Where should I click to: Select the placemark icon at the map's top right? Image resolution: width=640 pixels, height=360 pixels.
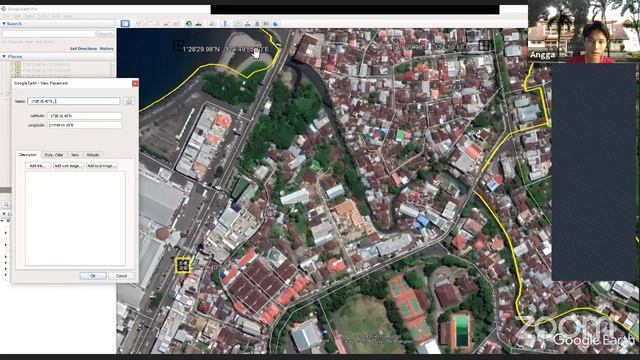[x=484, y=45]
